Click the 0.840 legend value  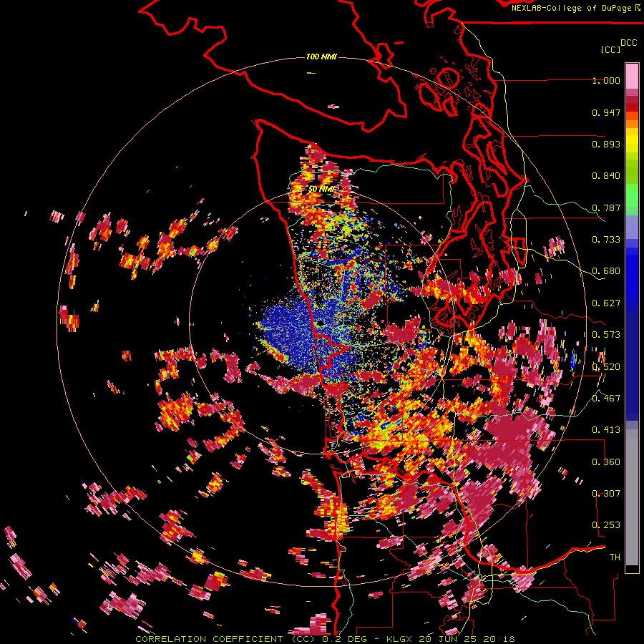(x=606, y=176)
